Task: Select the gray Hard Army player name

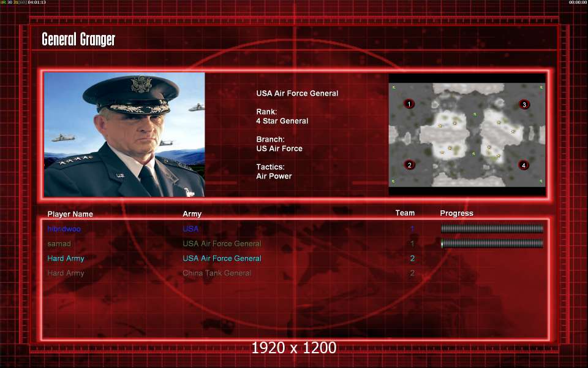Action: click(x=66, y=273)
